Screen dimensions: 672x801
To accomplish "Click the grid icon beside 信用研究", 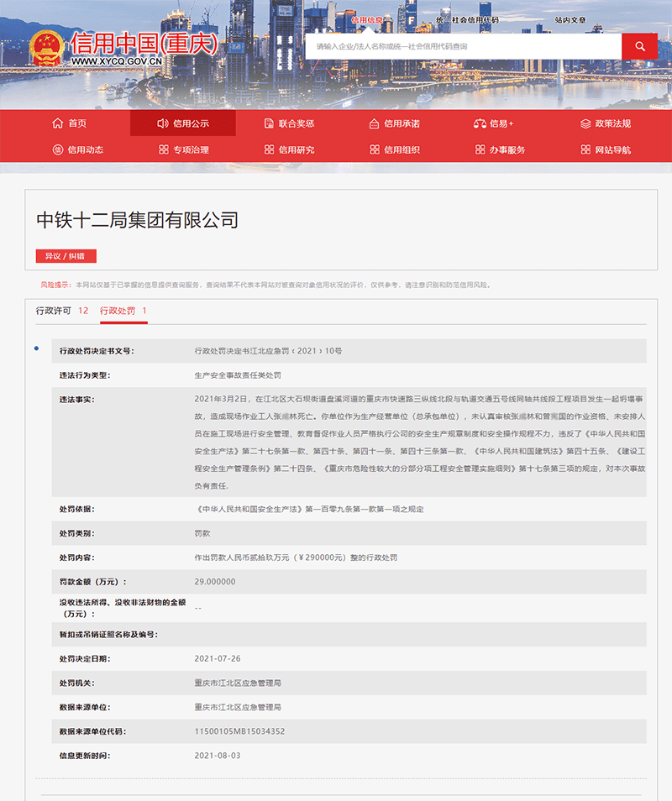I will [270, 149].
